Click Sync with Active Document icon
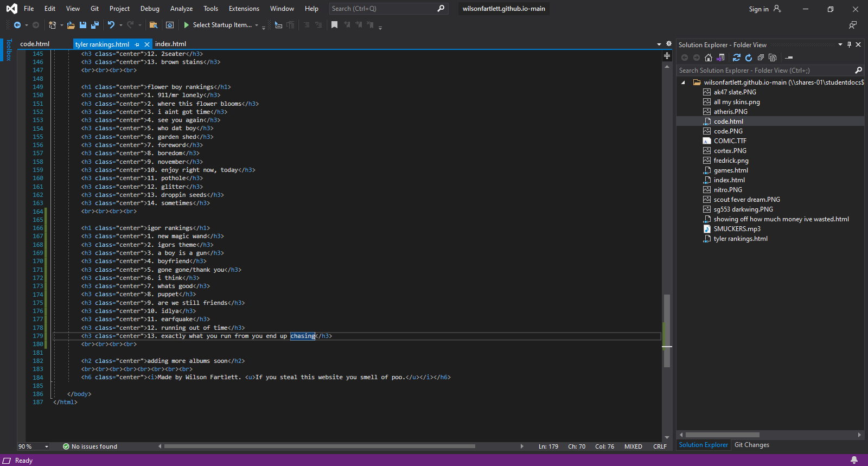 click(x=737, y=58)
